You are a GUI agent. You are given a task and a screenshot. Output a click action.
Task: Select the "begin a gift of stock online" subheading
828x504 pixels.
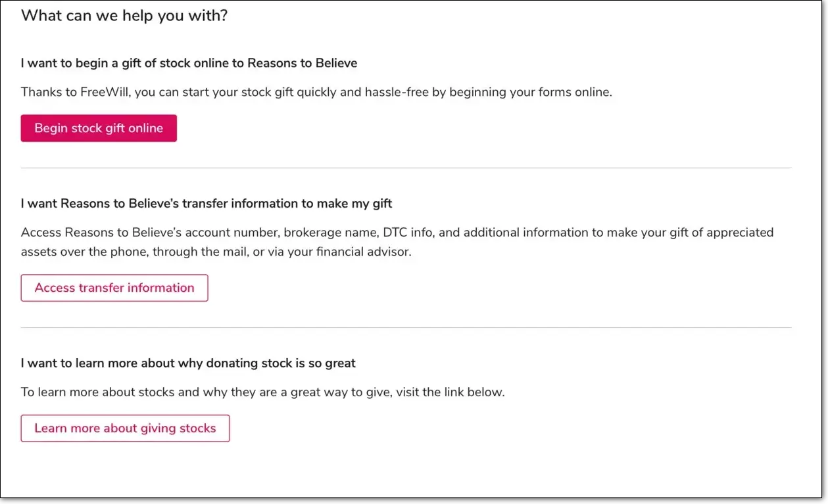189,63
